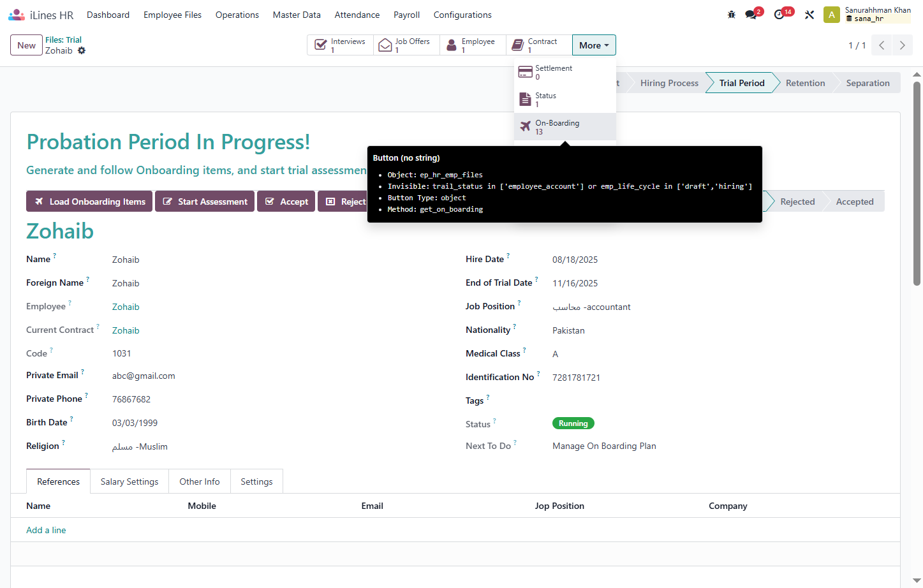The width and height of the screenshot is (923, 588).
Task: Click the Accept button
Action: click(x=286, y=202)
